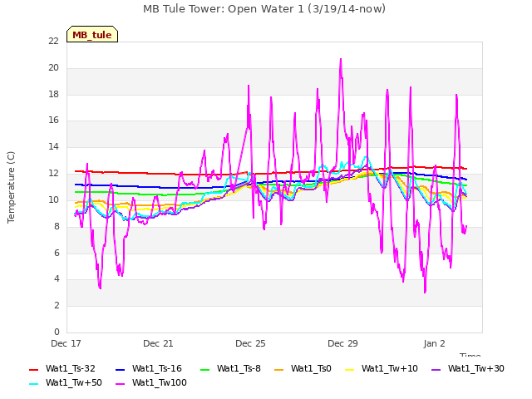Click the Wat1_Ts-32 legend label
532x399 pixels.
click(70, 368)
